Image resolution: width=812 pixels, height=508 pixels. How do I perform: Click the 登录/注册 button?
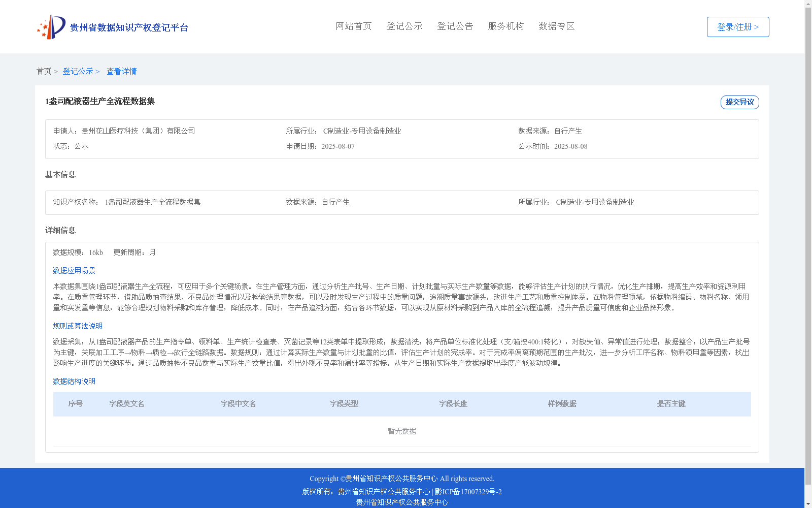(738, 27)
